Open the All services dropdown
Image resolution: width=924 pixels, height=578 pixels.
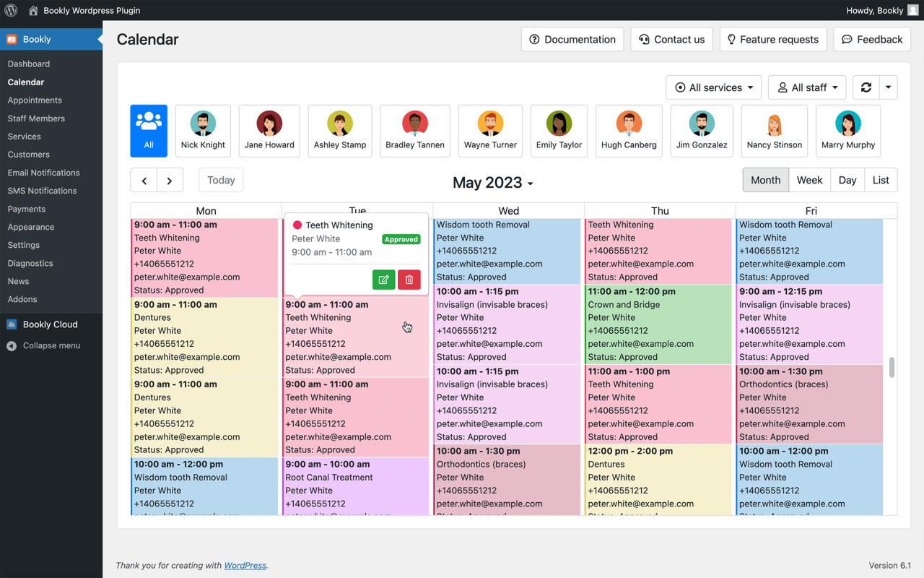[714, 87]
